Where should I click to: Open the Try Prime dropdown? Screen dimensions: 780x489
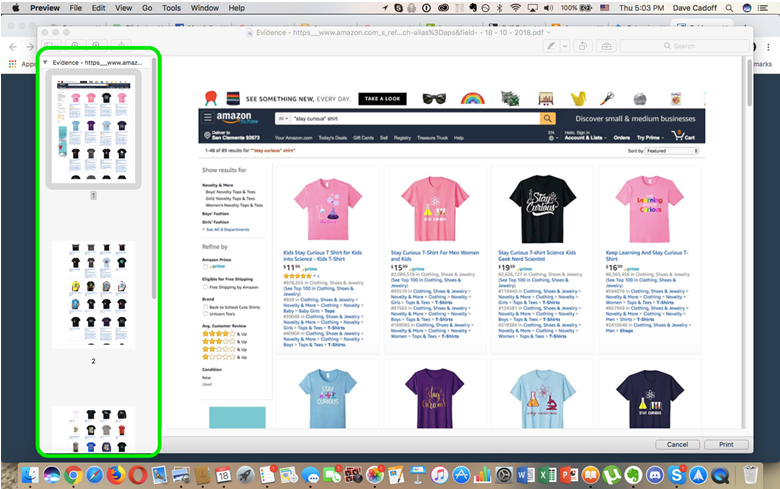(650, 138)
